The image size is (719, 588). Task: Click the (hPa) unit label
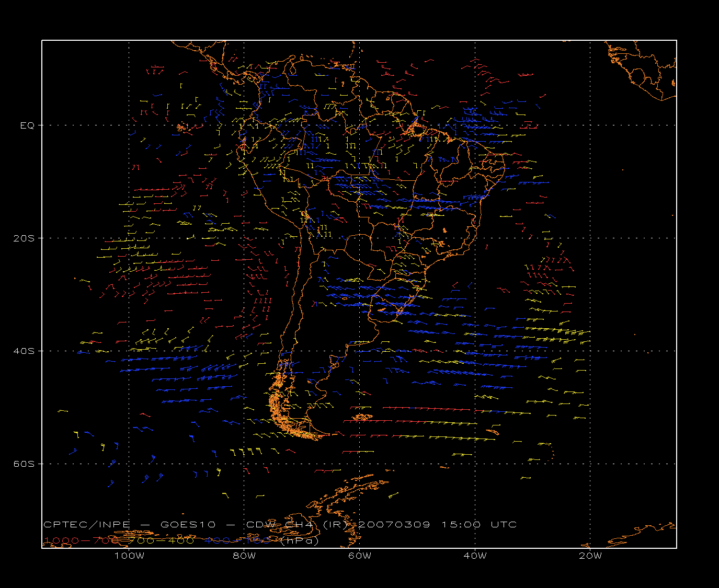pos(299,540)
